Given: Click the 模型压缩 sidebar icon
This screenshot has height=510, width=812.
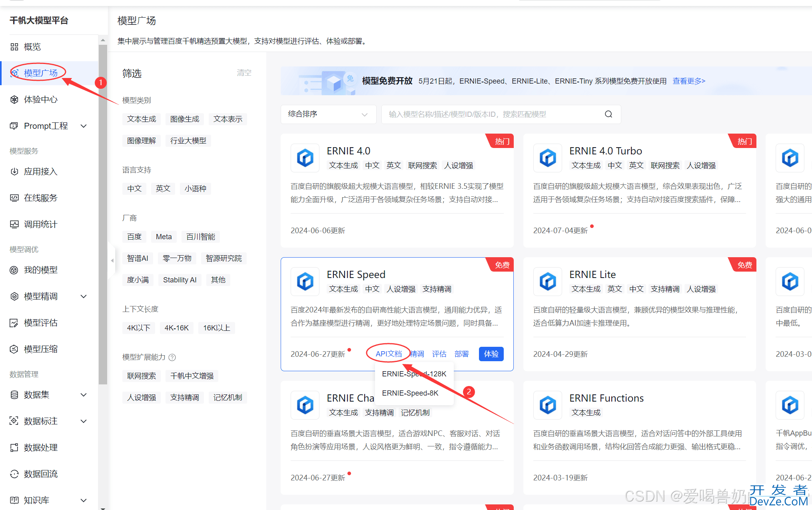Looking at the screenshot, I should [x=14, y=349].
